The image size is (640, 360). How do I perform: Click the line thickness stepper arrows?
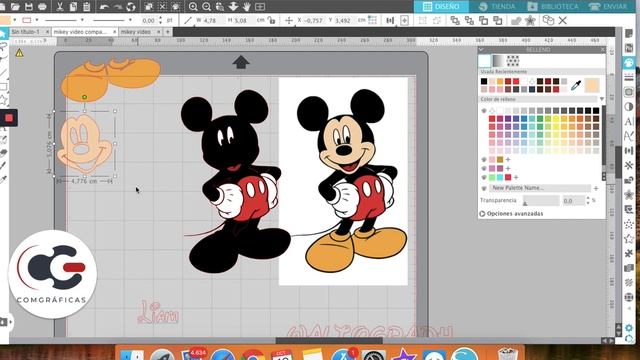pos(160,20)
